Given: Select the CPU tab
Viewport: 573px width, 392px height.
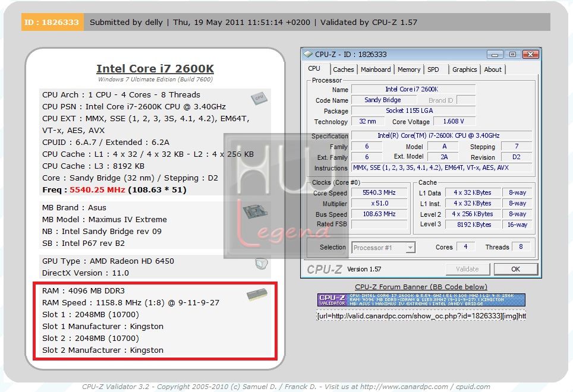Looking at the screenshot, I should (314, 68).
